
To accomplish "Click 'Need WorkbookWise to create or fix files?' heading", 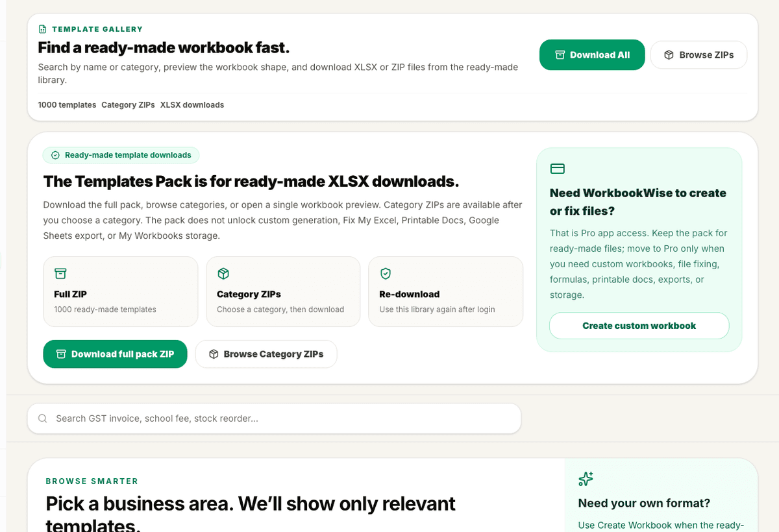I will [638, 202].
